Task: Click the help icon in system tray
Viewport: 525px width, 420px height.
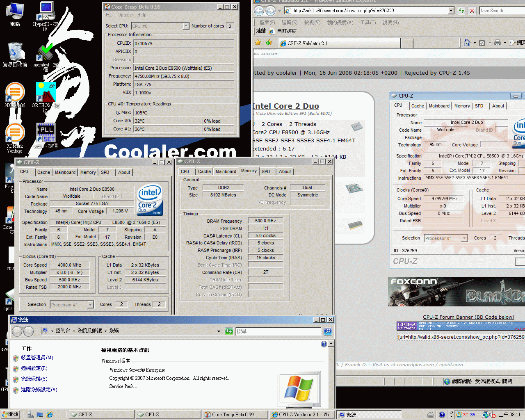Action: tap(442, 415)
